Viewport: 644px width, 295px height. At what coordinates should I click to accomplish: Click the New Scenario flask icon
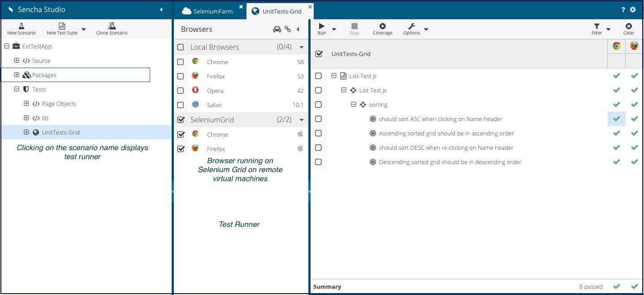tap(21, 26)
